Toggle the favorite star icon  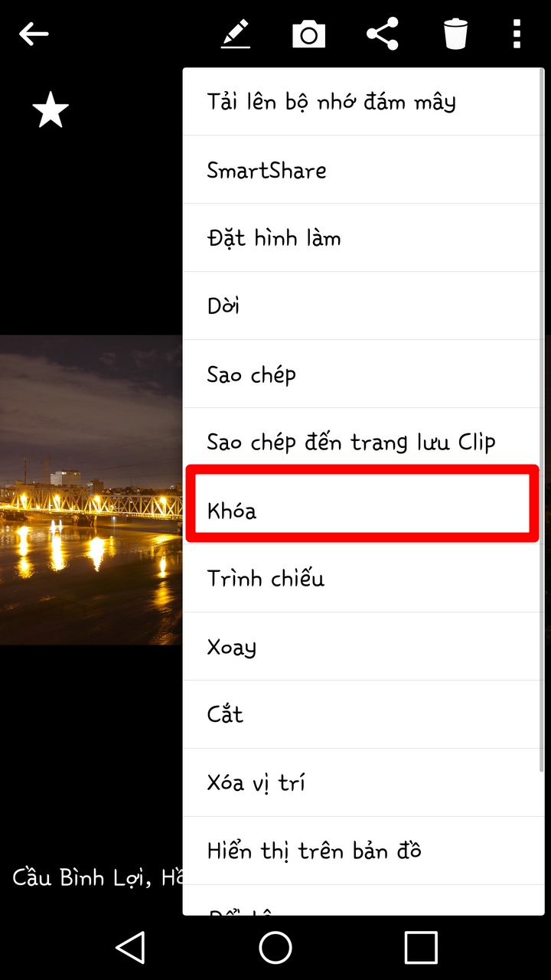[x=51, y=109]
